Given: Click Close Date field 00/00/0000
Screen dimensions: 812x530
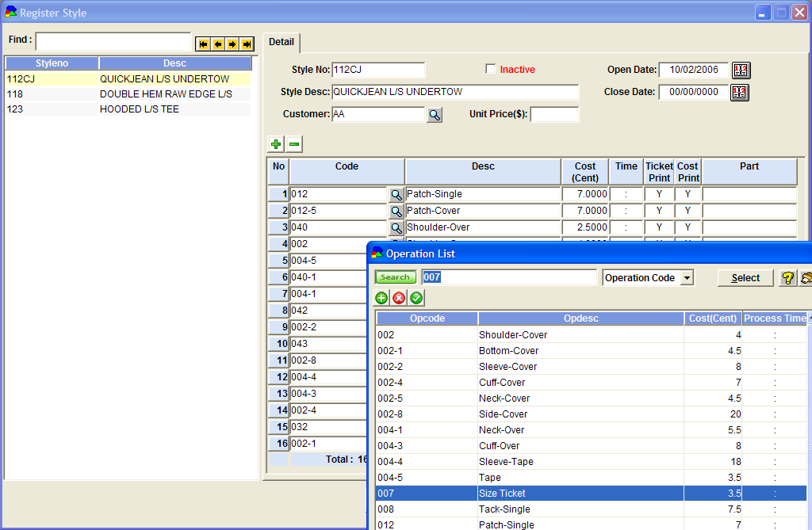Looking at the screenshot, I should tap(693, 92).
